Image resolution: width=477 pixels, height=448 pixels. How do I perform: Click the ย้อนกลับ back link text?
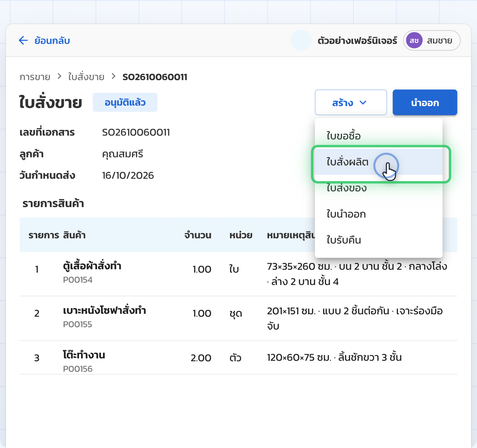click(x=52, y=41)
